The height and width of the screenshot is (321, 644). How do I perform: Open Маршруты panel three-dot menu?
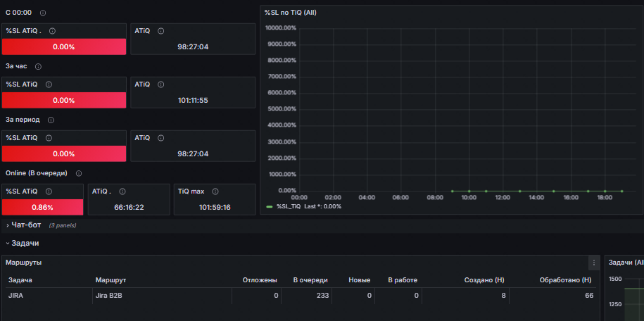point(593,263)
